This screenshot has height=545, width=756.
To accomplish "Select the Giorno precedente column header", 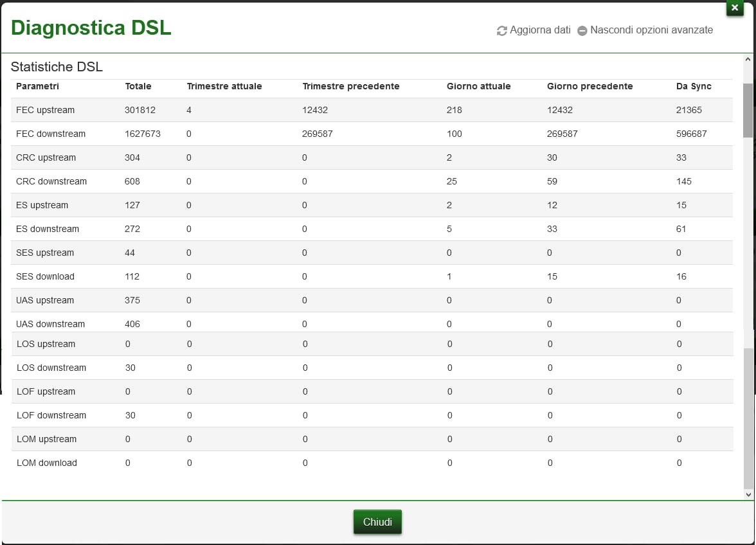I will [589, 86].
